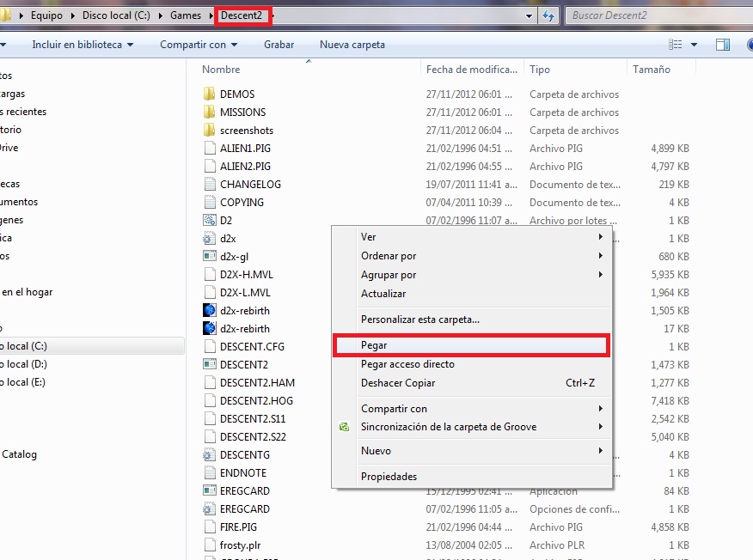Screen dimensions: 753x560
Task: Open Sincronización de la carpeta de Groove
Action: 449,427
